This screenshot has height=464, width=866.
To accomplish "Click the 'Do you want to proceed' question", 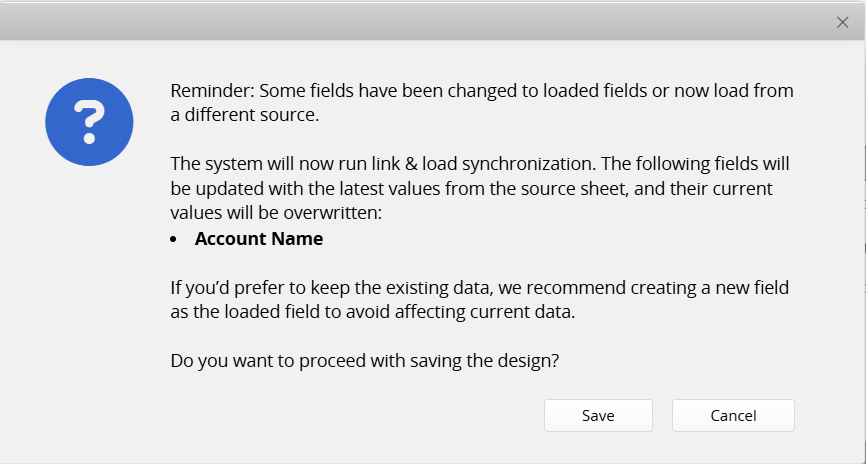I will [x=365, y=361].
